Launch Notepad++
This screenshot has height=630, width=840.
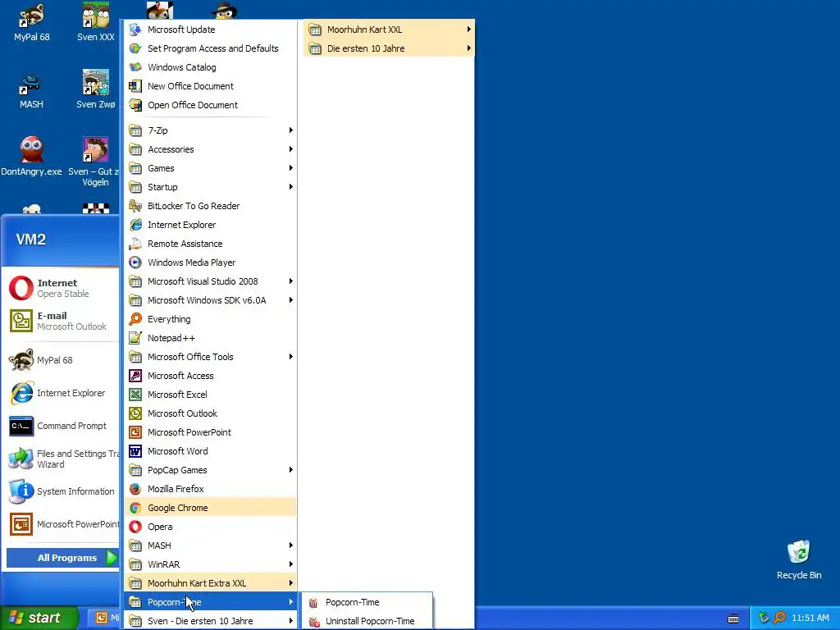pyautogui.click(x=211, y=338)
